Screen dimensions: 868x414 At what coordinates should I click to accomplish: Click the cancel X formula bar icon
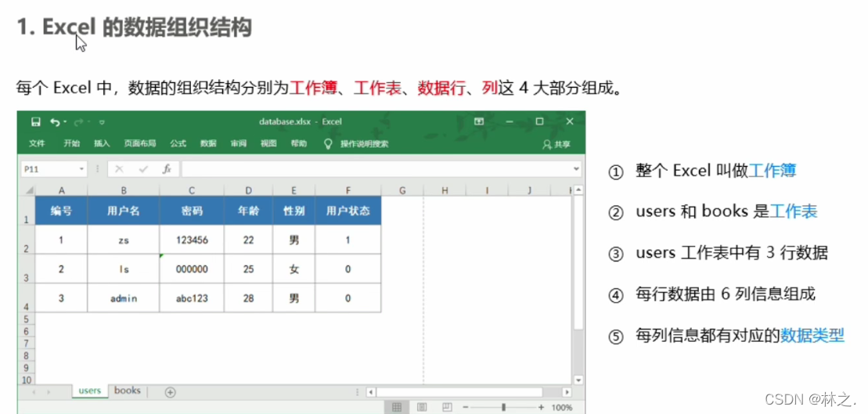119,169
